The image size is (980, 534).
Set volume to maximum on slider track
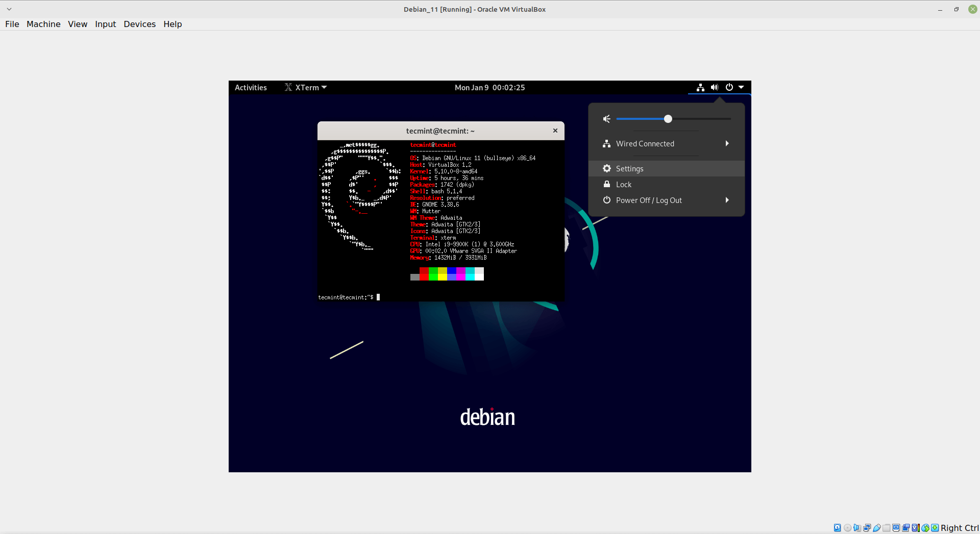tap(730, 119)
